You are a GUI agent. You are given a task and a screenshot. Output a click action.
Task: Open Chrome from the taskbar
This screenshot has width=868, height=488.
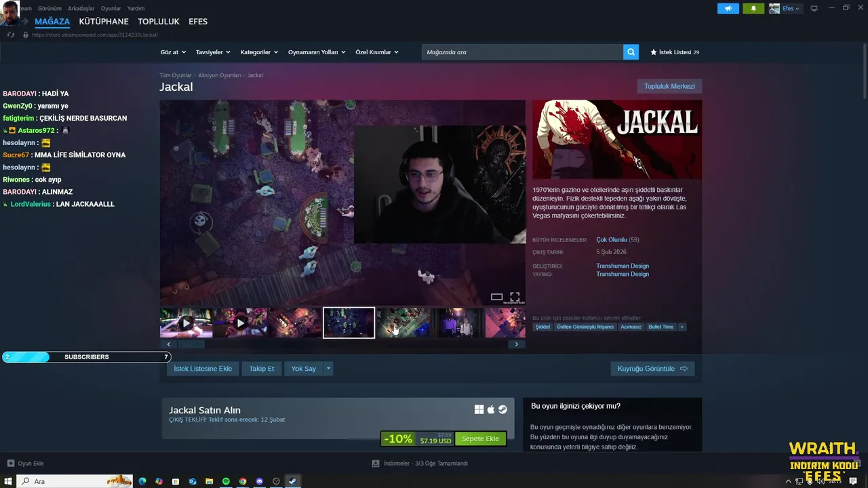coord(243,481)
